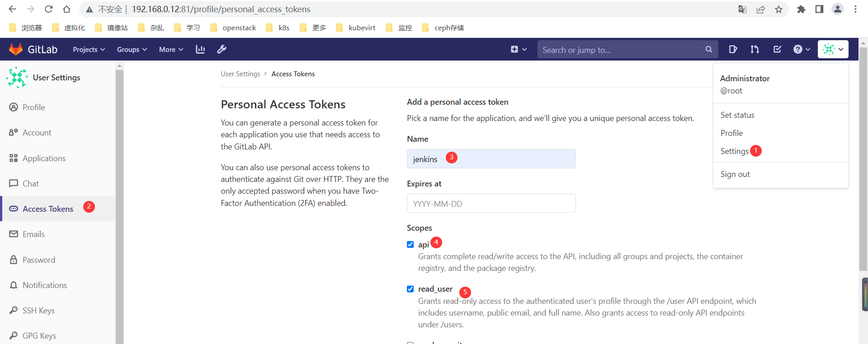Expand the Groups dropdown menu

(x=132, y=49)
